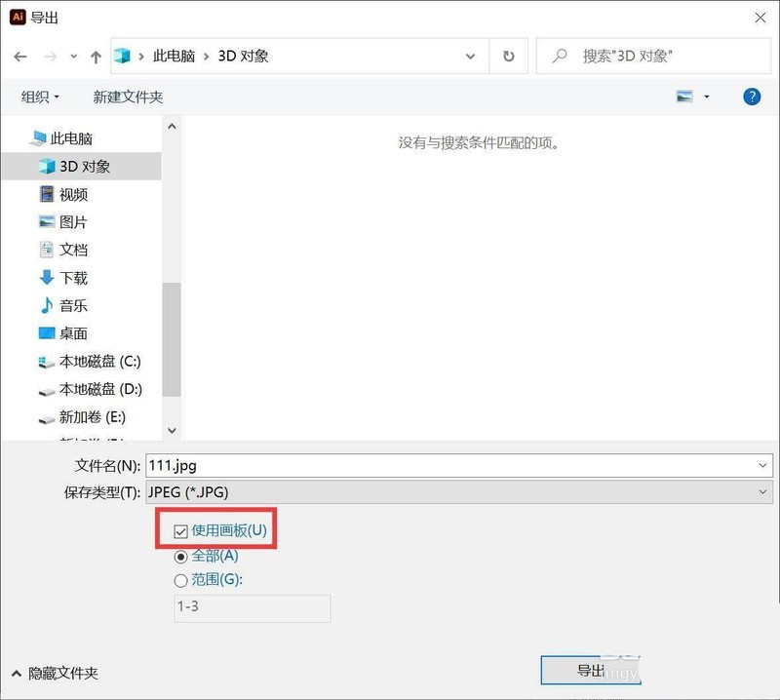Collapse folders with 隐藏文件夹
Viewport: 780px width, 700px height.
coord(55,673)
